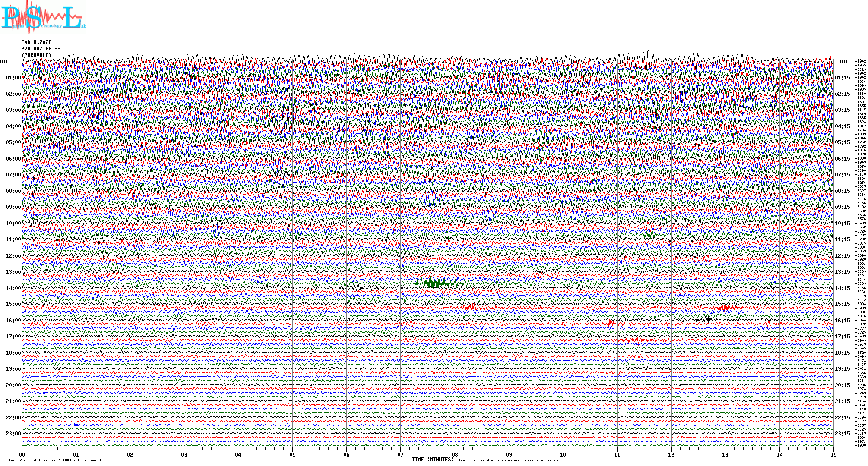Click the PSL seismology lab logo
The height and width of the screenshot is (466, 868).
point(43,17)
